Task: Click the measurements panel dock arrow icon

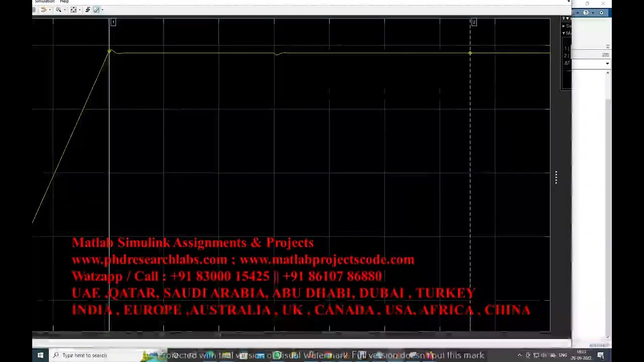Action: [x=563, y=19]
